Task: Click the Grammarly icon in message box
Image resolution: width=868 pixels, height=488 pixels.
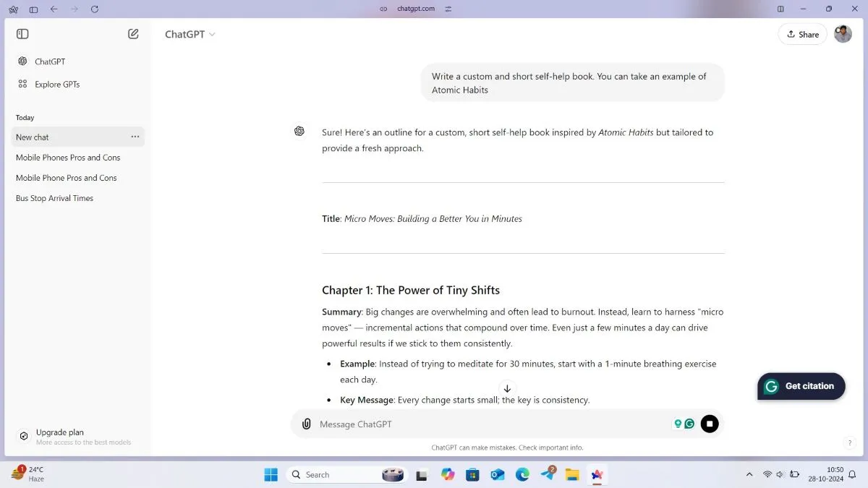Action: 690,424
